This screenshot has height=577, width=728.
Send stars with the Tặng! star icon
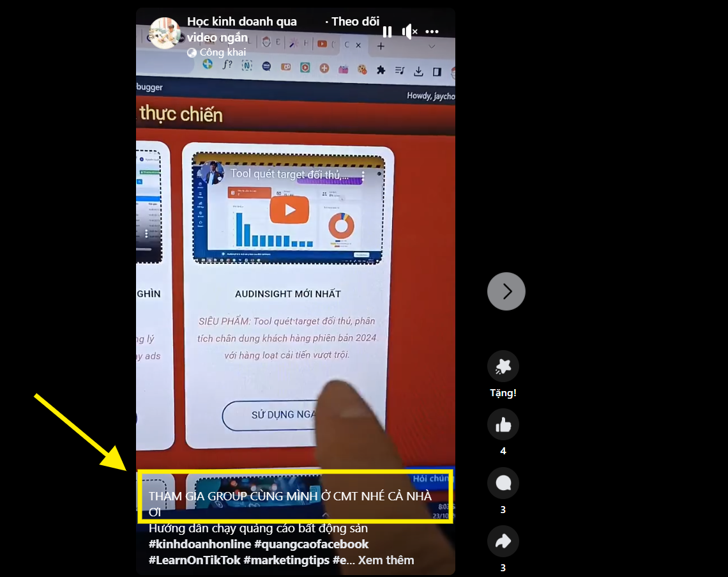point(503,366)
